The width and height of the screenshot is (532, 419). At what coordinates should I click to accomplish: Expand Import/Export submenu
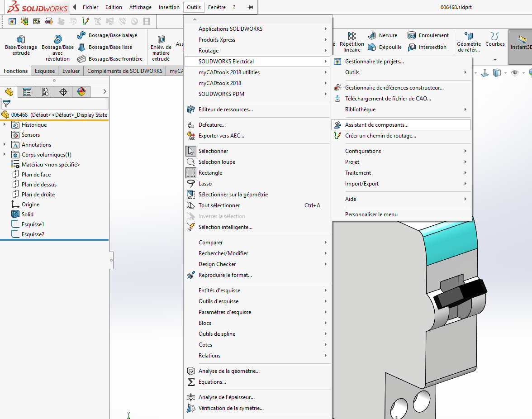point(401,184)
